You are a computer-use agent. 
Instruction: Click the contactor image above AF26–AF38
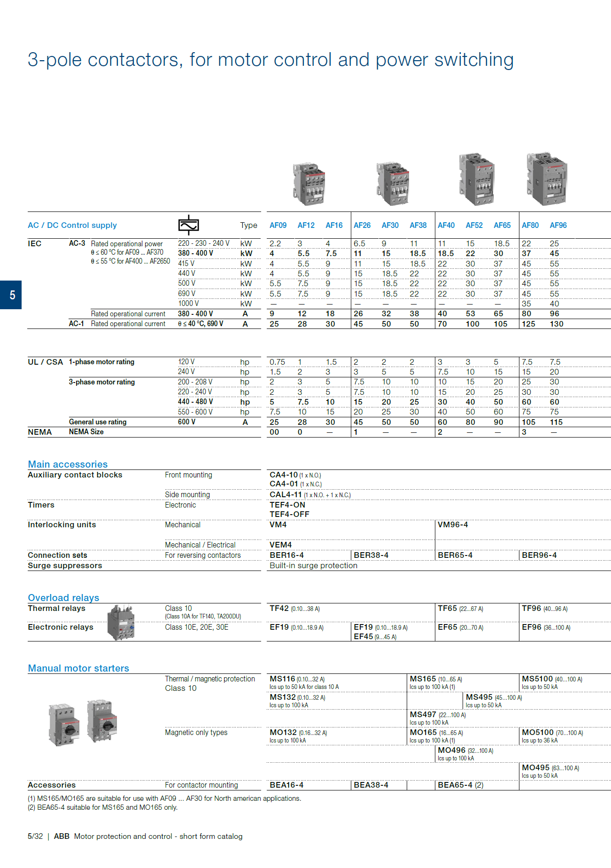pyautogui.click(x=393, y=184)
